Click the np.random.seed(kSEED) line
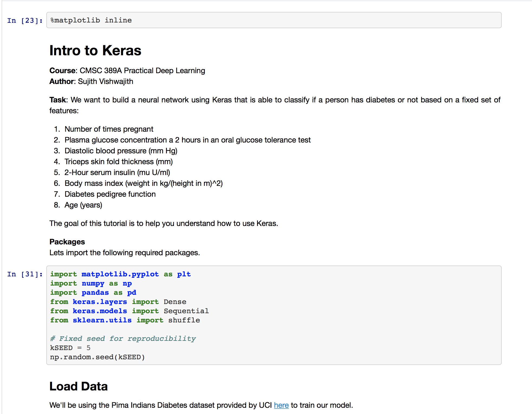This screenshot has width=532, height=414. pyautogui.click(x=97, y=357)
